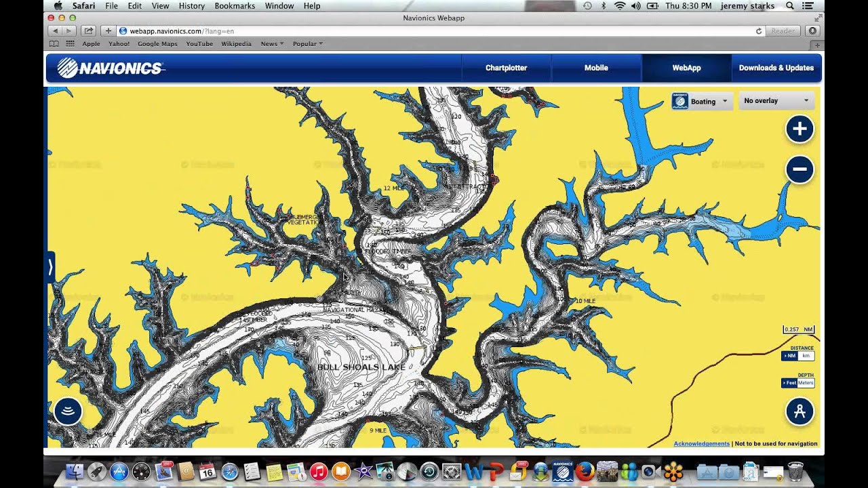The image size is (868, 488).
Task: Select the WebApp tab
Action: coord(686,68)
